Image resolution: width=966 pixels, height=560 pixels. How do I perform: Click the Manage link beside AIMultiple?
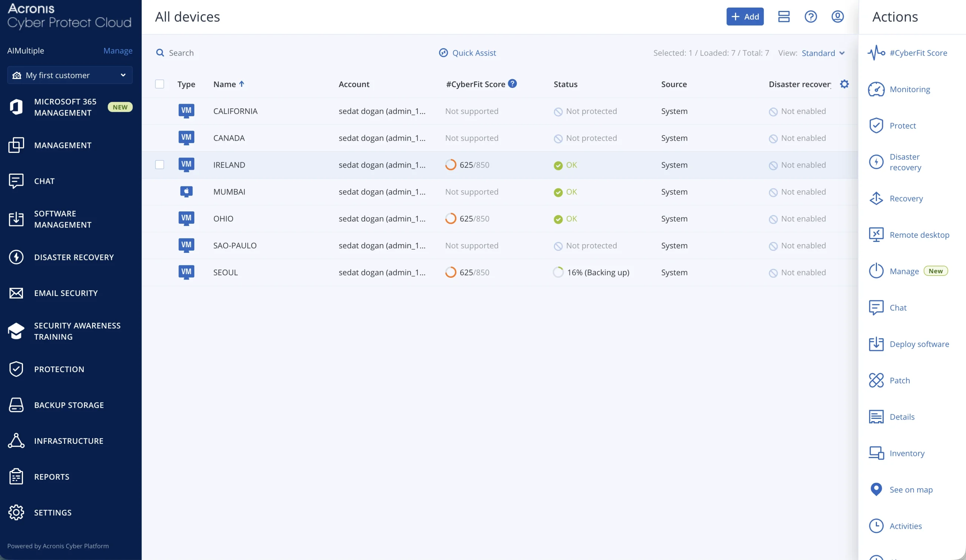tap(118, 51)
